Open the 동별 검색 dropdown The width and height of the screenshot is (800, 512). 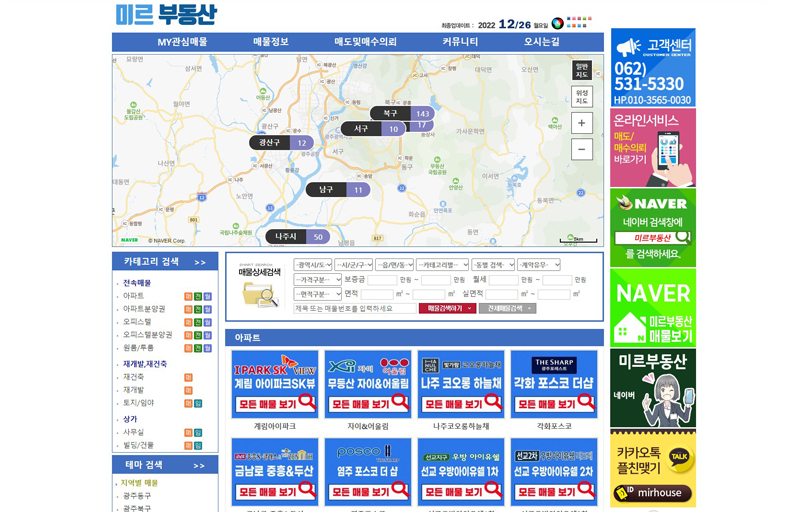(x=493, y=265)
